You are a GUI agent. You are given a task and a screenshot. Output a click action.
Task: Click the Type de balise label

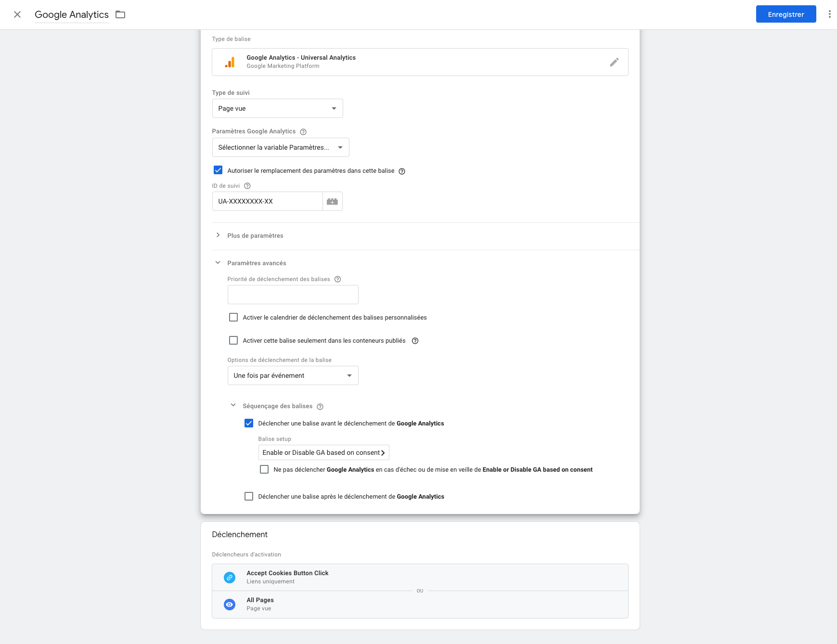231,39
